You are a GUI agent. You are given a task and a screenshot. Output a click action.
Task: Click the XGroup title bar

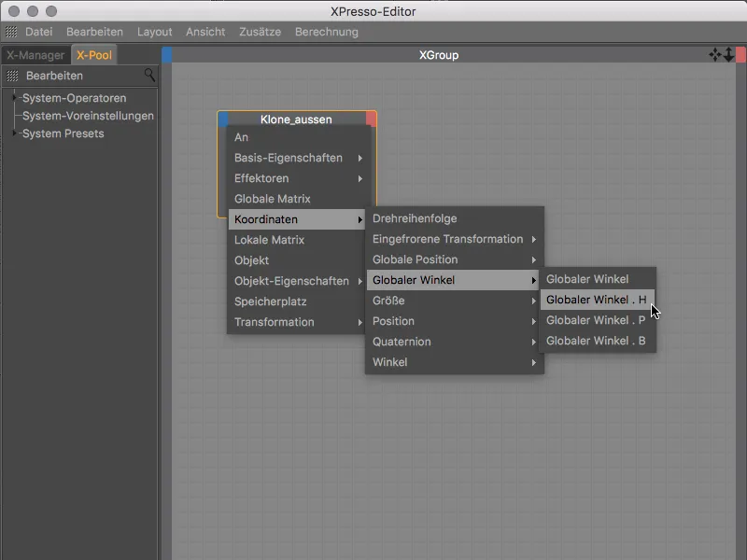[x=438, y=55]
